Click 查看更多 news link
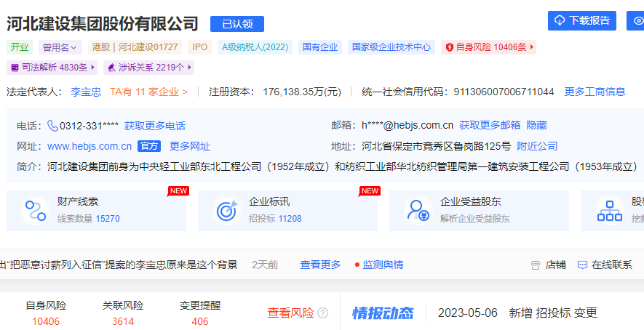The height and width of the screenshot is (330, 644). click(320, 265)
